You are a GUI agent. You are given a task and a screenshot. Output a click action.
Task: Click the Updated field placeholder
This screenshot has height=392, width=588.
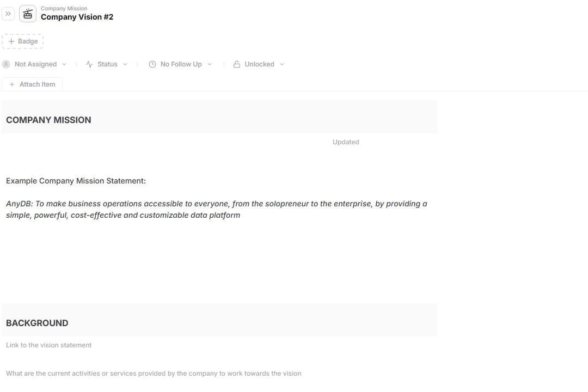(346, 142)
